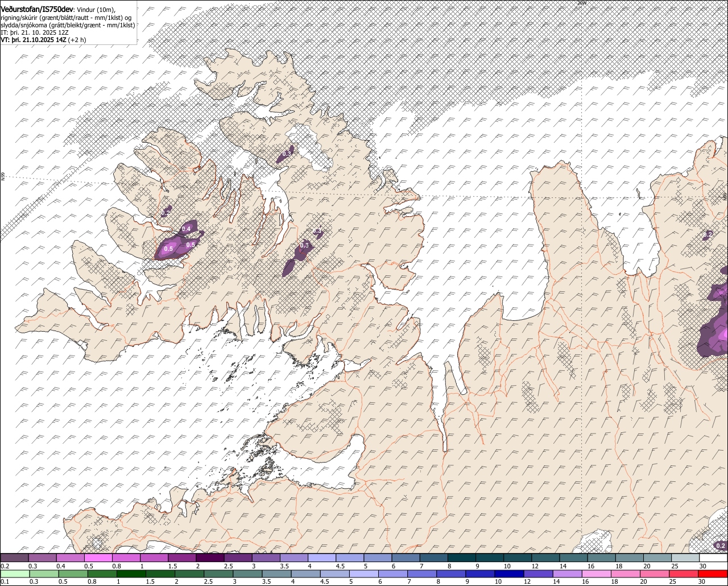Select top-row dark purple swatch between 2 and 2.5
The width and height of the screenshot is (728, 586).
point(210,558)
